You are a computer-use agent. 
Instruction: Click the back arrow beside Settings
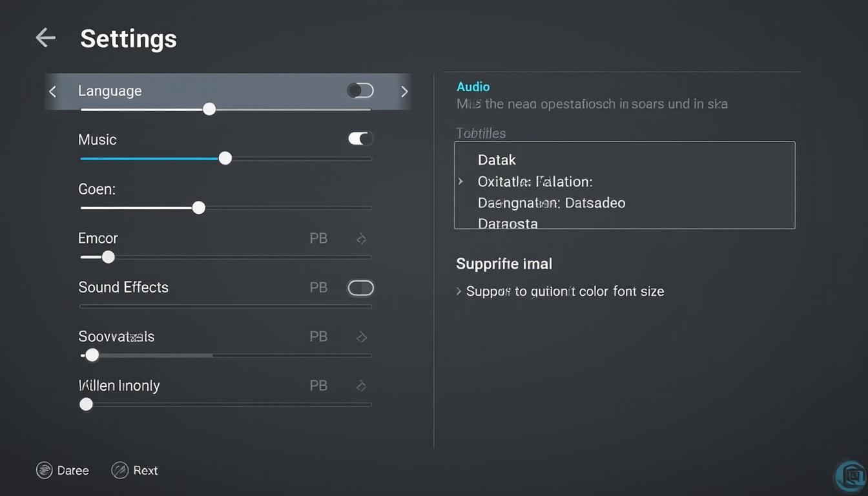pyautogui.click(x=45, y=38)
